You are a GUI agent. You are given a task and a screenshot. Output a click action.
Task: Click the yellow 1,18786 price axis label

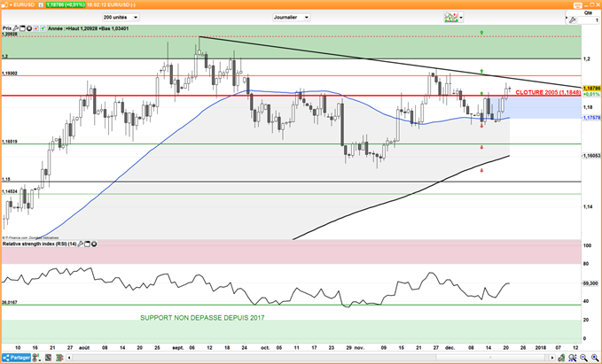pyautogui.click(x=591, y=89)
